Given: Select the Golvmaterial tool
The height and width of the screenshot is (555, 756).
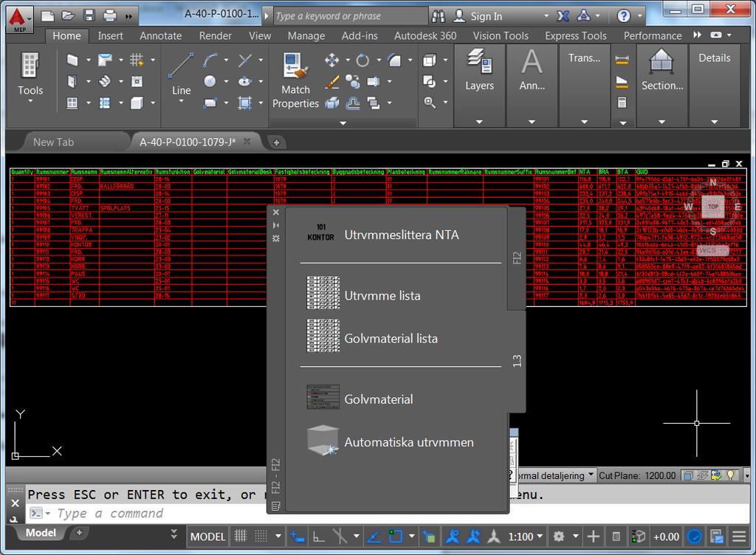Looking at the screenshot, I should pyautogui.click(x=360, y=399).
